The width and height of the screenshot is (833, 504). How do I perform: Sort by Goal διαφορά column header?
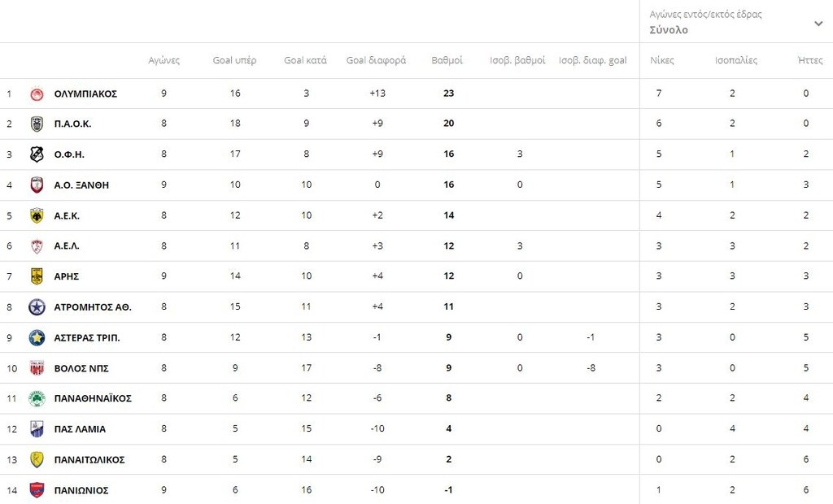point(376,60)
